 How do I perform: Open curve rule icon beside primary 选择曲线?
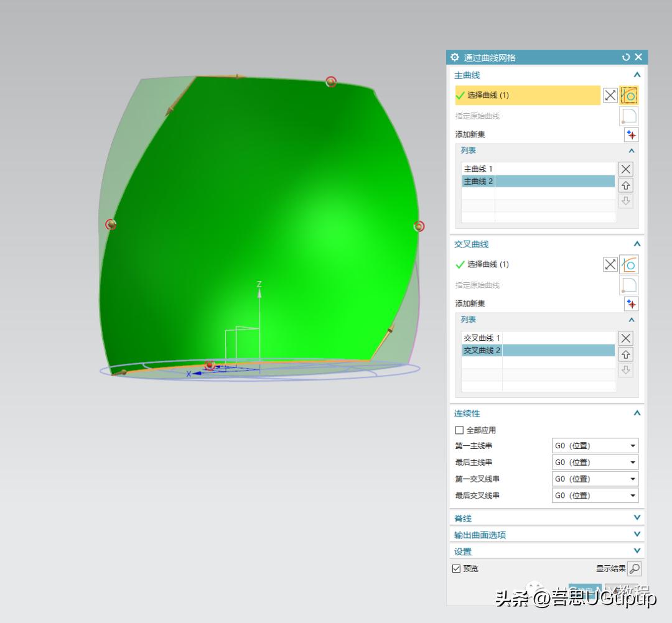[x=628, y=95]
